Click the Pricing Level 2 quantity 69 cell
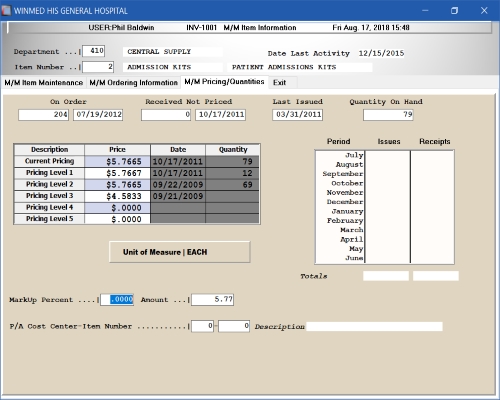This screenshot has width=500, height=400. [x=232, y=185]
